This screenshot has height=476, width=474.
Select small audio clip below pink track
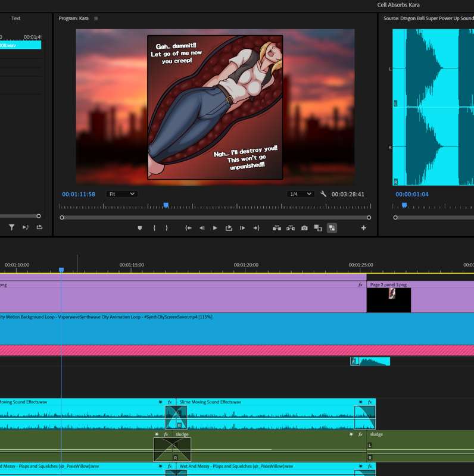370,361
